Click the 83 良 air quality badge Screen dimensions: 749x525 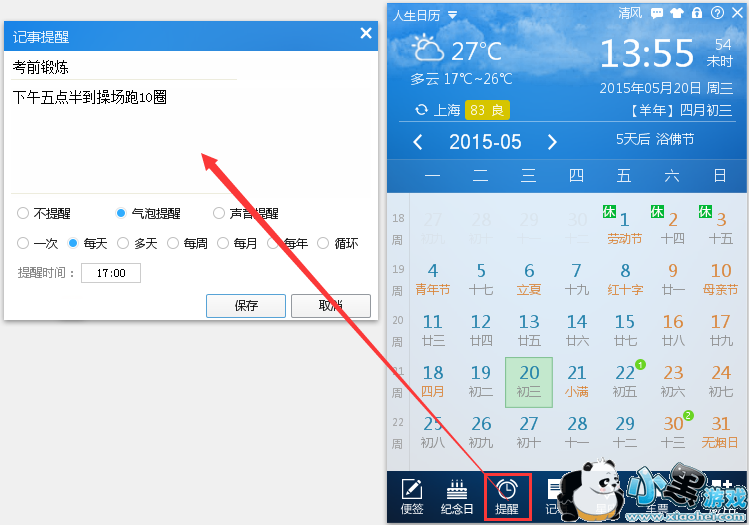(487, 110)
